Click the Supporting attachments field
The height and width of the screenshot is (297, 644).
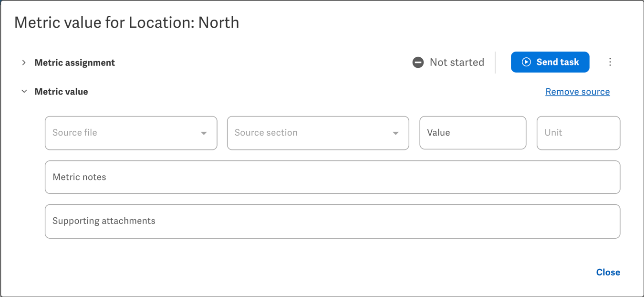pyautogui.click(x=332, y=221)
